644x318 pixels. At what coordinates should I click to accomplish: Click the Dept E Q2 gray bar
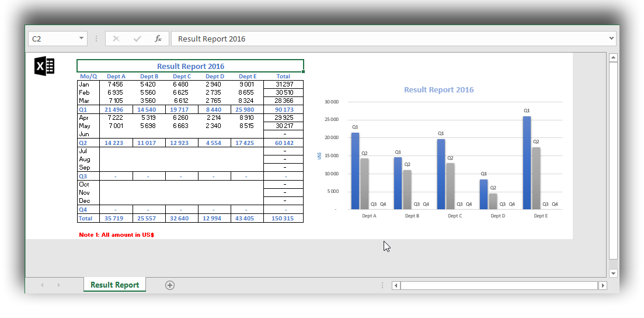(x=536, y=178)
